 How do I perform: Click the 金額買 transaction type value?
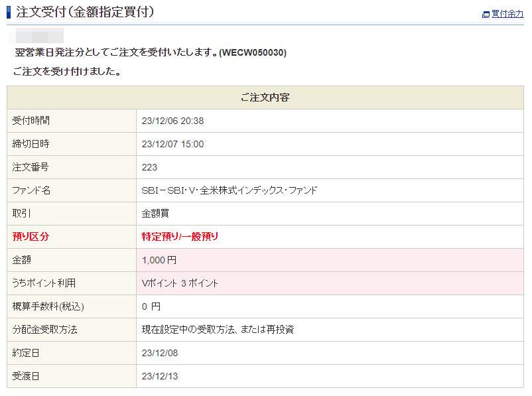[x=155, y=214]
